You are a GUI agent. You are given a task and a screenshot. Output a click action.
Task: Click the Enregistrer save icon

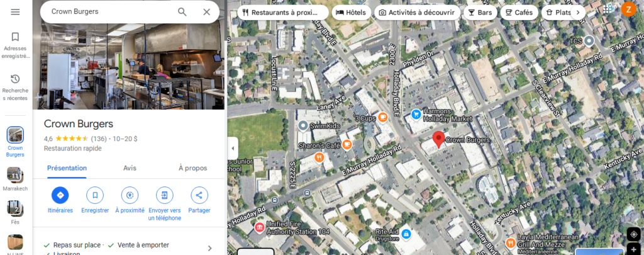[x=95, y=195]
